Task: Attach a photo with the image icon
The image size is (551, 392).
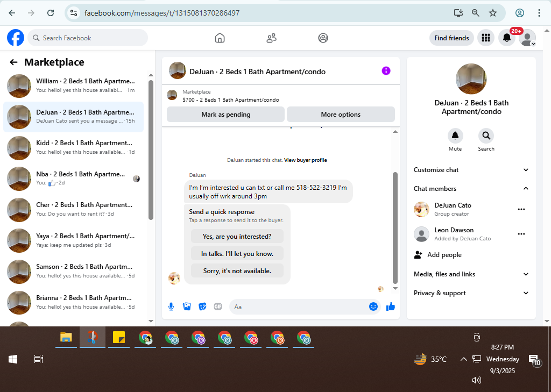Action: (x=187, y=307)
